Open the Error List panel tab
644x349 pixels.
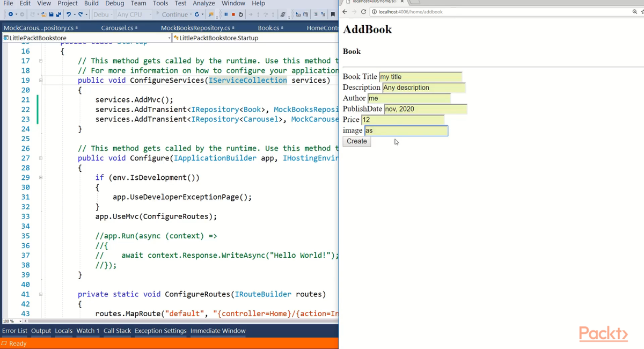(14, 331)
